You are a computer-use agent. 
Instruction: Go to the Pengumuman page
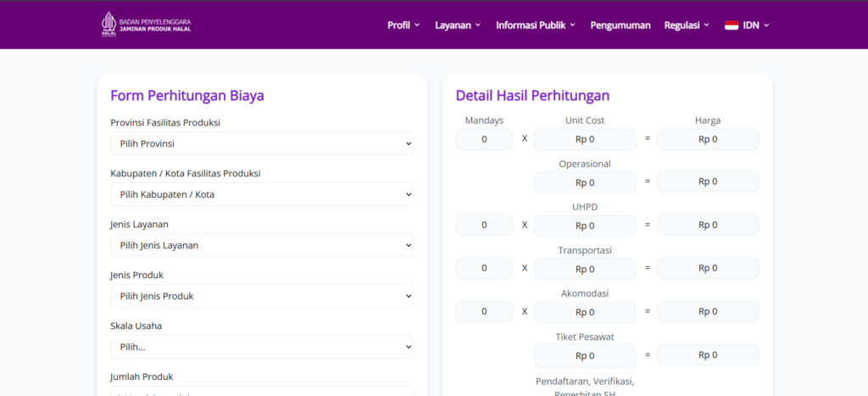620,25
